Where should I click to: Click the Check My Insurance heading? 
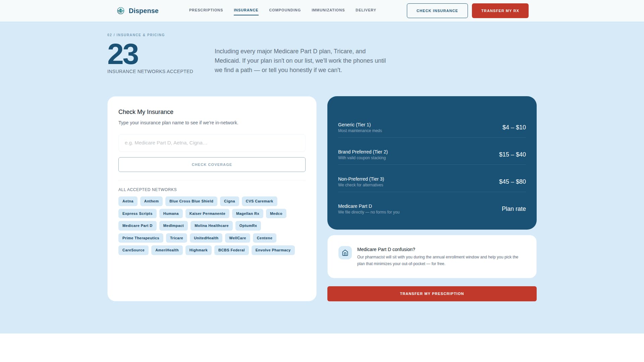(x=146, y=112)
